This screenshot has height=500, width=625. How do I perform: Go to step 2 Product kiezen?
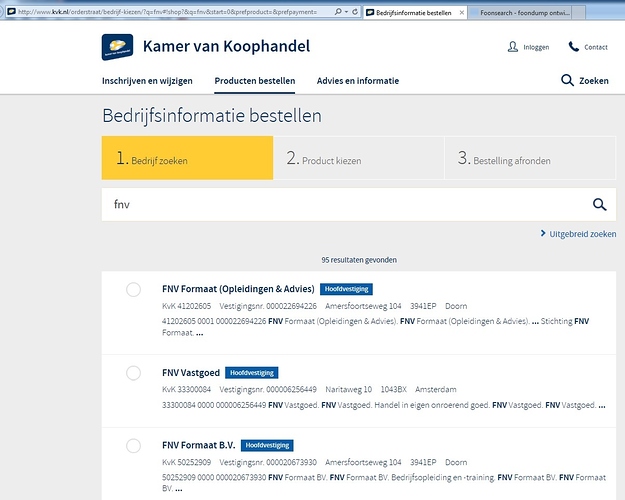point(359,158)
